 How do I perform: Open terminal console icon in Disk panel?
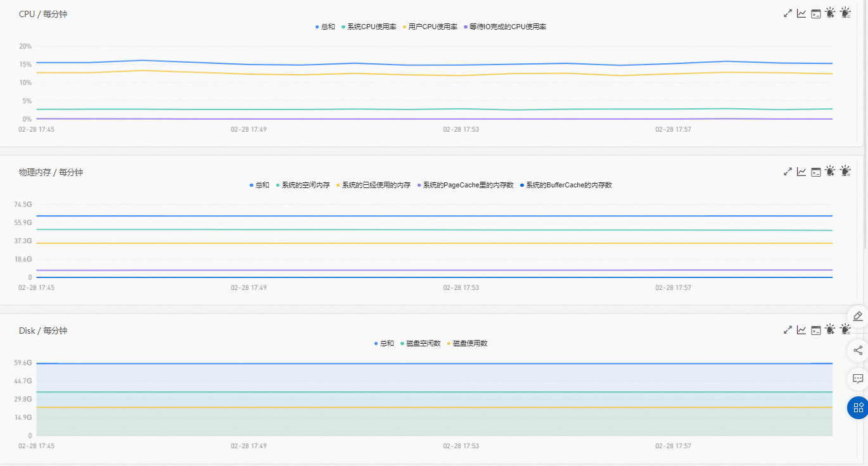coord(816,330)
